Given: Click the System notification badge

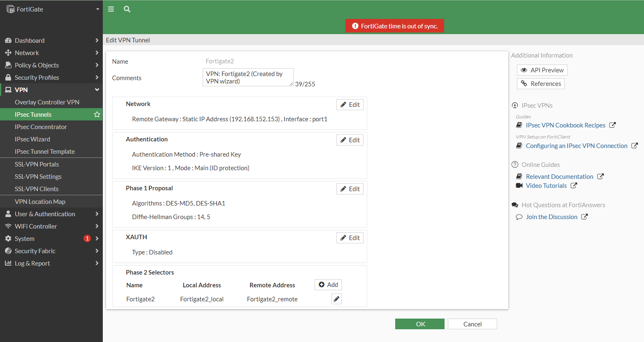Looking at the screenshot, I should pos(87,238).
